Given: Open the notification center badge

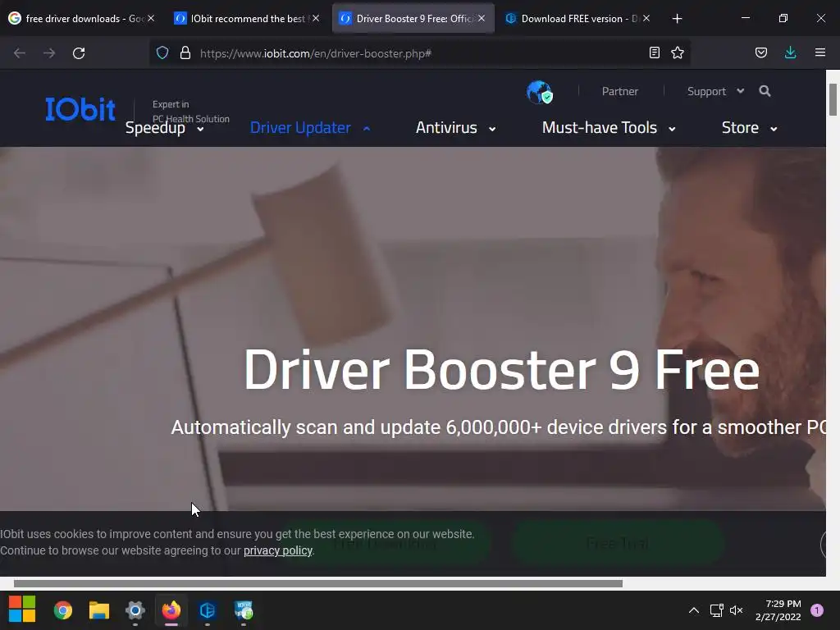Looking at the screenshot, I should coord(816,610).
